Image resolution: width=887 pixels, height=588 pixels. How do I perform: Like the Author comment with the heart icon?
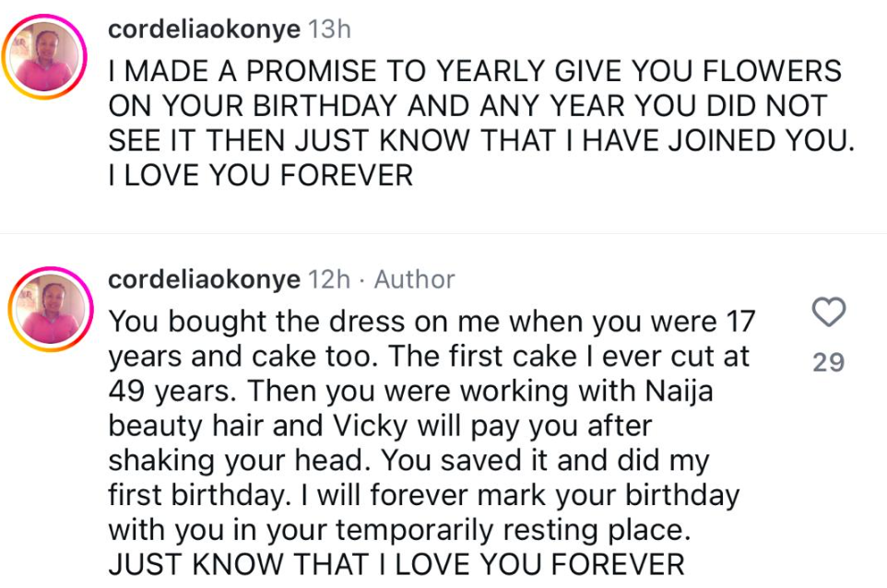[x=828, y=313]
